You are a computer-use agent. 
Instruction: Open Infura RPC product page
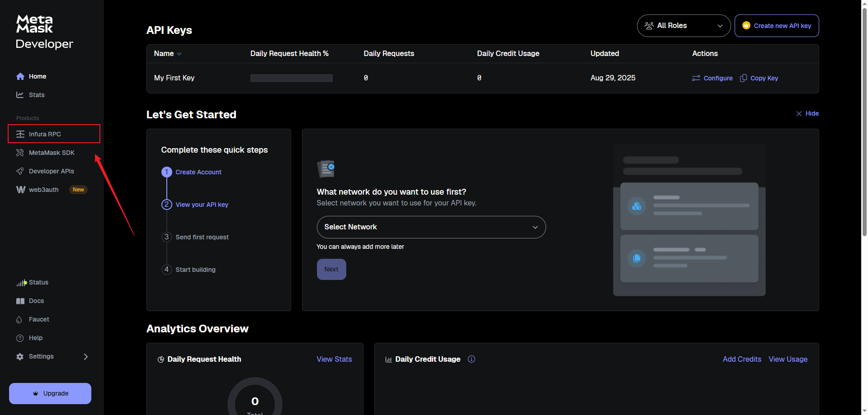point(54,134)
